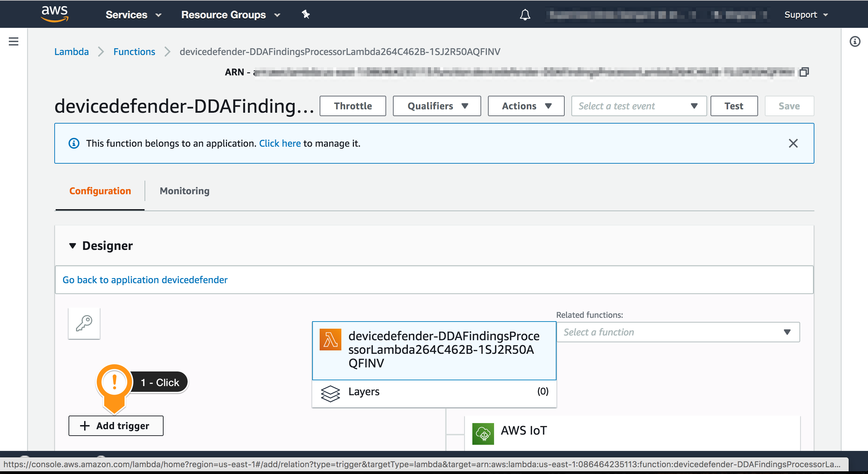Screen dimensions: 868x474
Task: Click the Save button
Action: click(x=789, y=106)
